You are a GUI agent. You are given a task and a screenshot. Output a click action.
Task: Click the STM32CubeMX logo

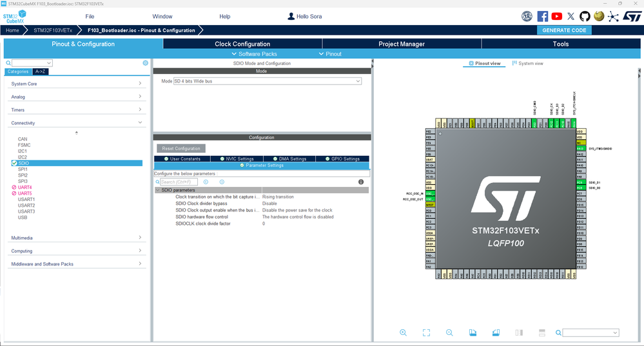click(15, 17)
